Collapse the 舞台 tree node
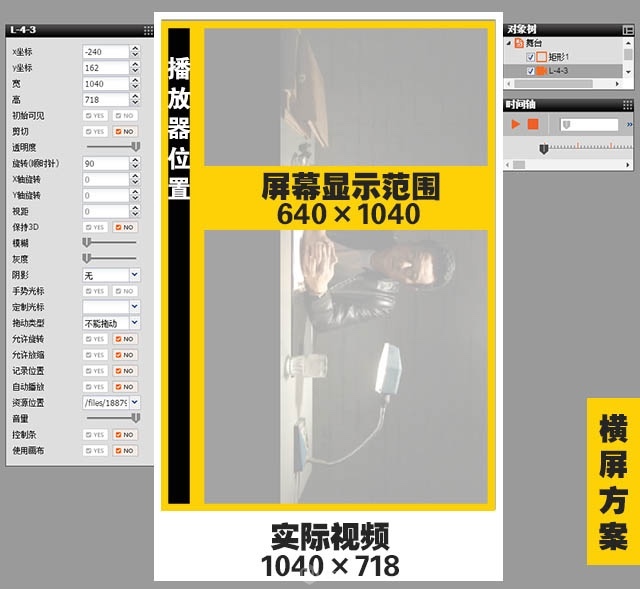 509,44
